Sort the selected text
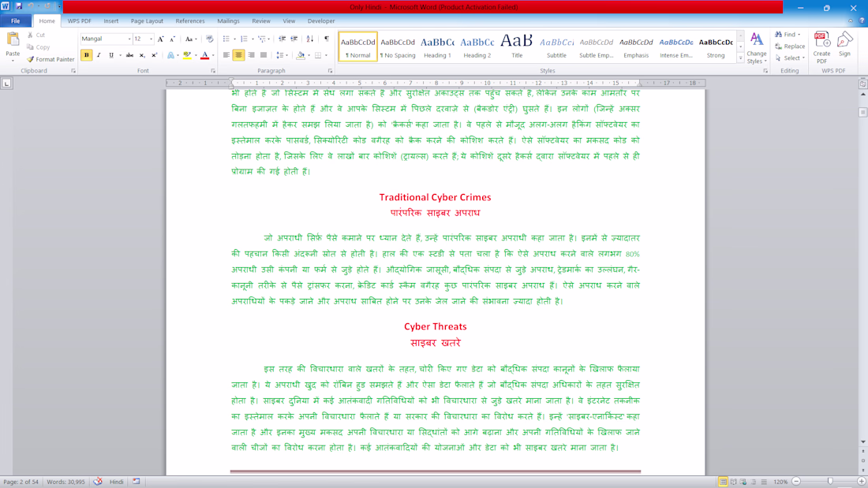The image size is (868, 488). [x=310, y=39]
